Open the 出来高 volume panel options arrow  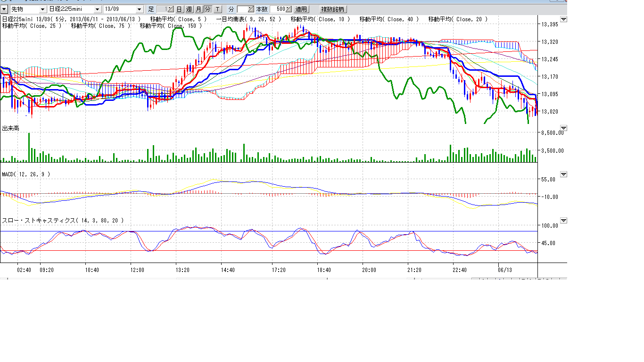click(563, 128)
